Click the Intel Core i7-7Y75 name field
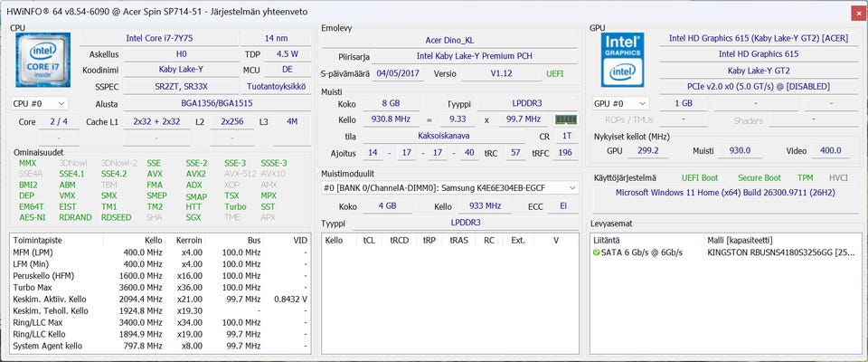The image size is (868, 362). [159, 39]
